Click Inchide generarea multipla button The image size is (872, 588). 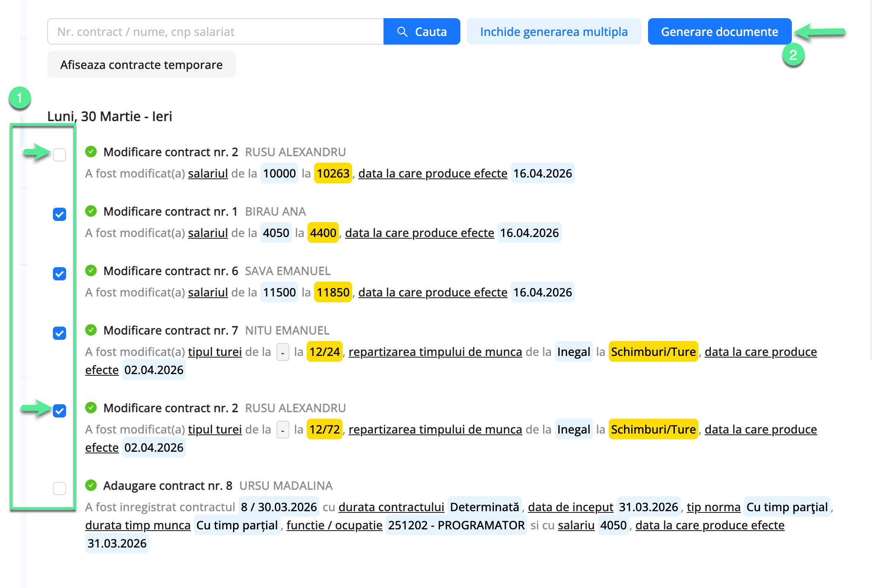(554, 32)
